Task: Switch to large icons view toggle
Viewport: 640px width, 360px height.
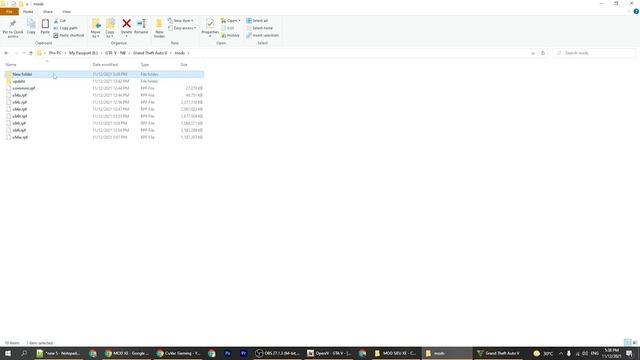Action: click(635, 342)
